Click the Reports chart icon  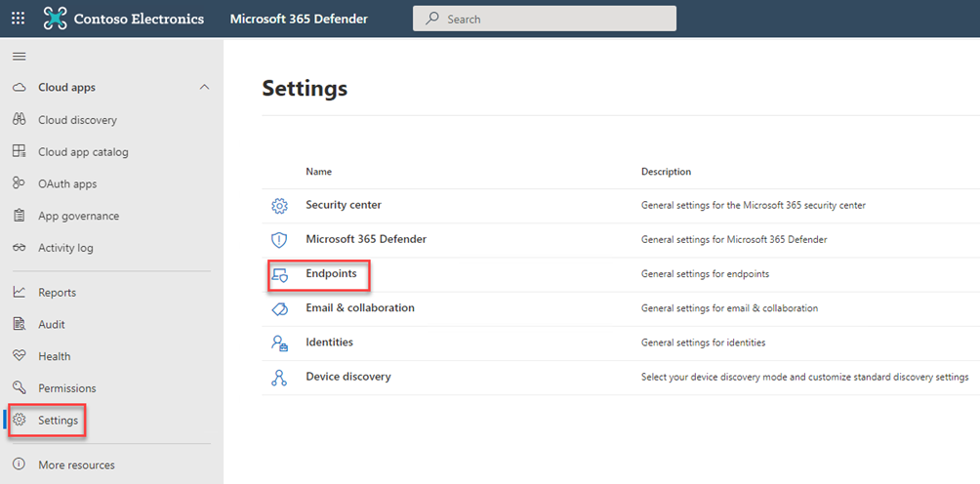(20, 292)
